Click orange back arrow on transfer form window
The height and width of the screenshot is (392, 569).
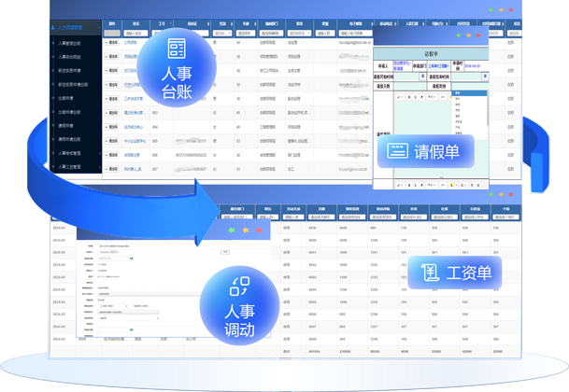click(246, 231)
